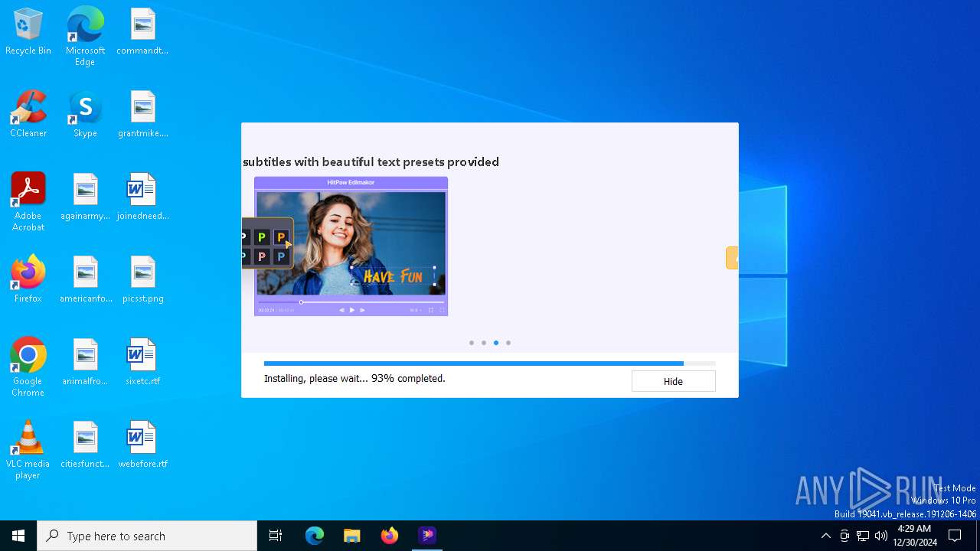Open Firefox from taskbar

(x=390, y=536)
